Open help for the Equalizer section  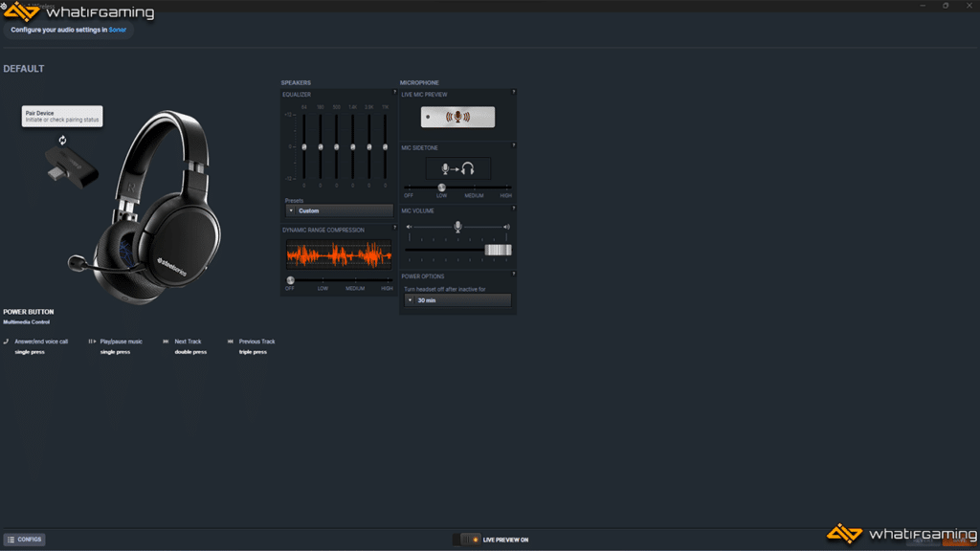click(394, 93)
